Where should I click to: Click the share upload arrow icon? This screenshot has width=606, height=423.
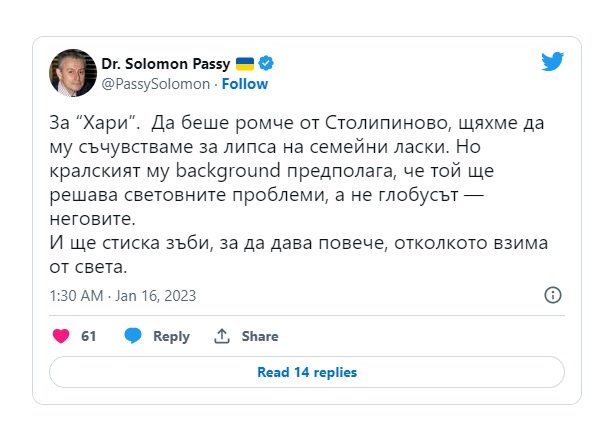pos(223,336)
